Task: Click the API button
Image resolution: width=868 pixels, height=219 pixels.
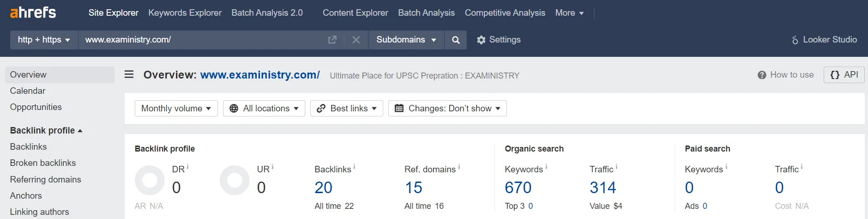Action: pos(844,75)
